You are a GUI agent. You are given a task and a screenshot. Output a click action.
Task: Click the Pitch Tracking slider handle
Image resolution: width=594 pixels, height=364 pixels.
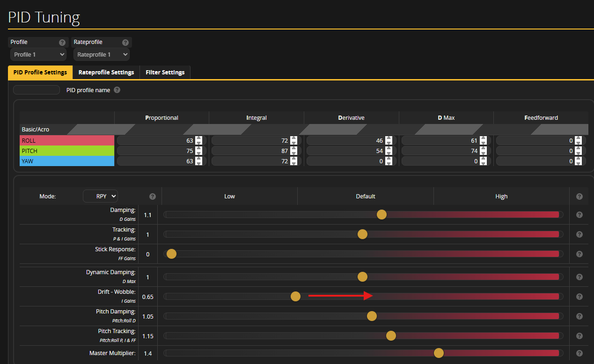pyautogui.click(x=391, y=336)
